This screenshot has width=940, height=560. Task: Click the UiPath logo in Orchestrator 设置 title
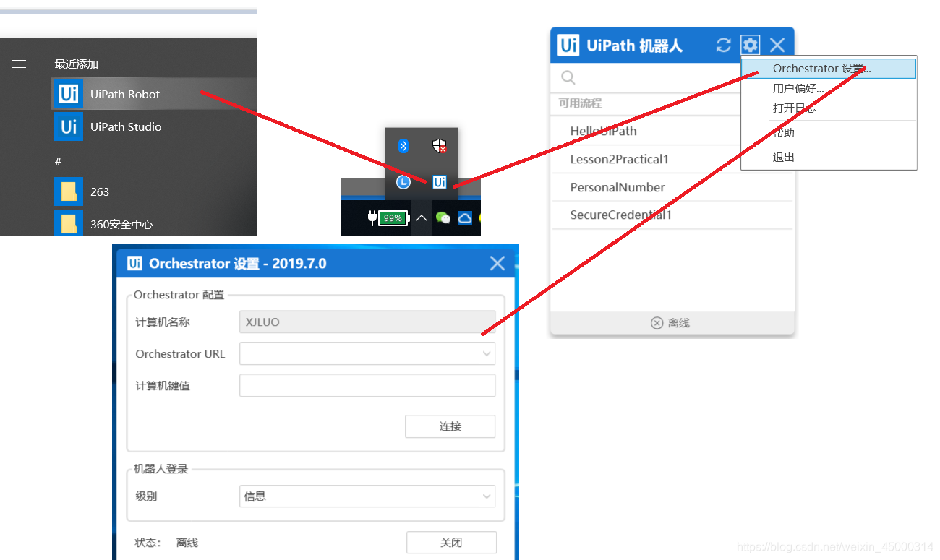(x=134, y=264)
